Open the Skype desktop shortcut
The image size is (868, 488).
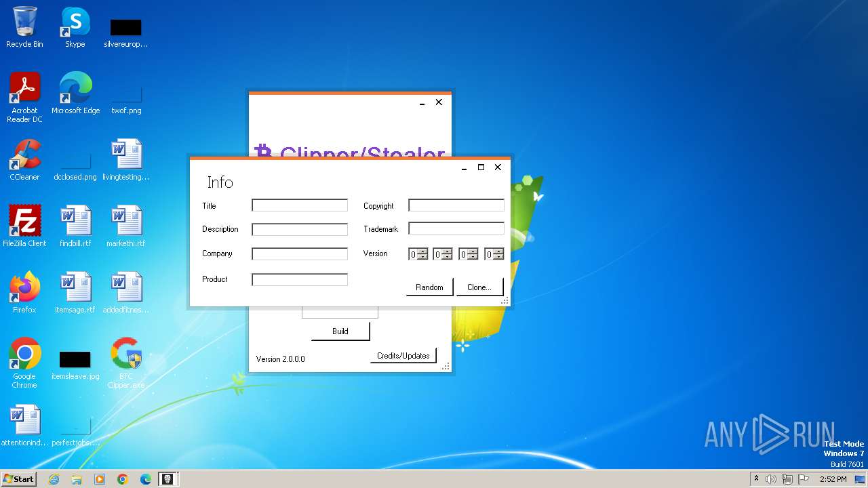[x=75, y=27]
